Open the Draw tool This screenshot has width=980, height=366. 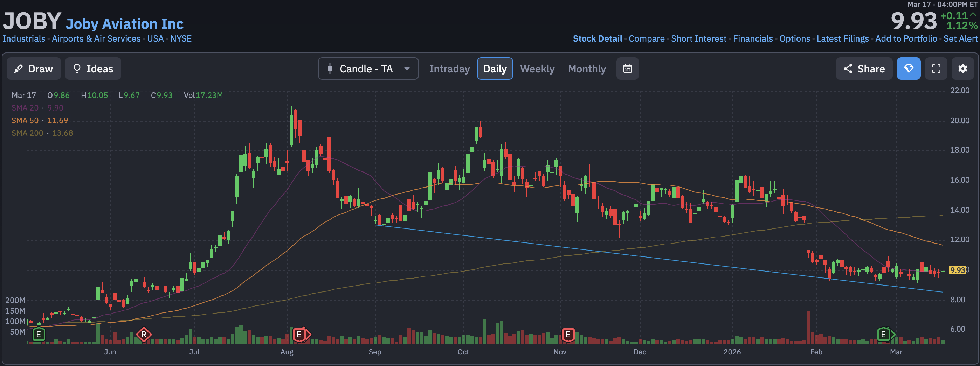coord(34,69)
